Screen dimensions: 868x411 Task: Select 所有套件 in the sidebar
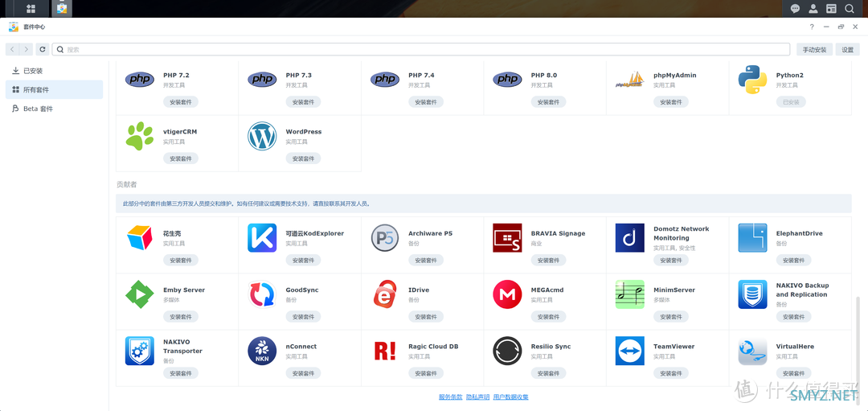coord(55,90)
